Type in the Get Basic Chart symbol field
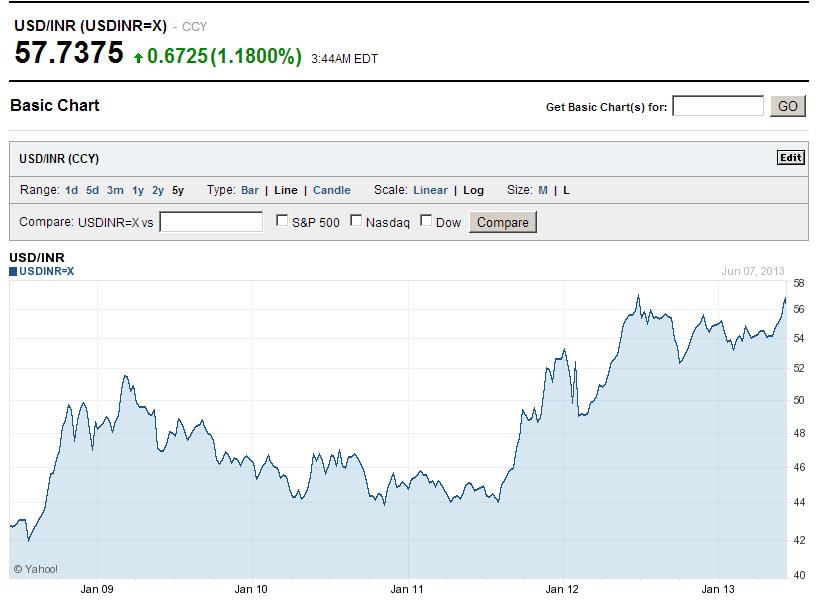This screenshot has height=607, width=829. click(718, 106)
